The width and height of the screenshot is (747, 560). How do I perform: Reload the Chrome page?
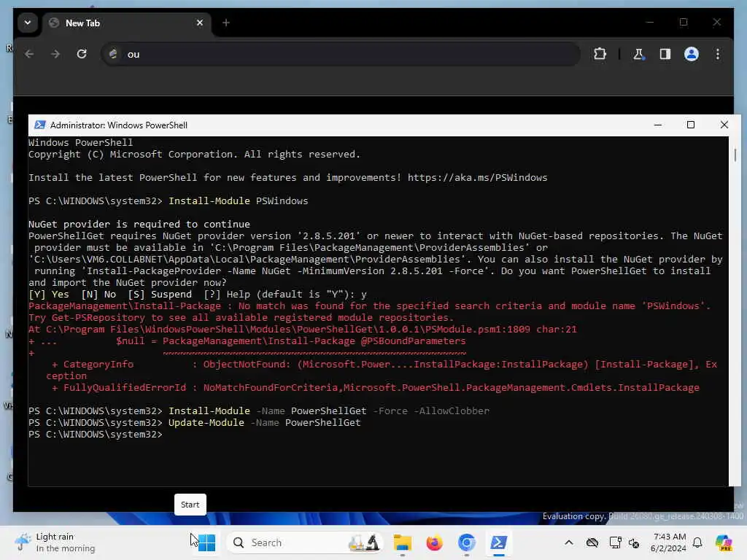(82, 54)
